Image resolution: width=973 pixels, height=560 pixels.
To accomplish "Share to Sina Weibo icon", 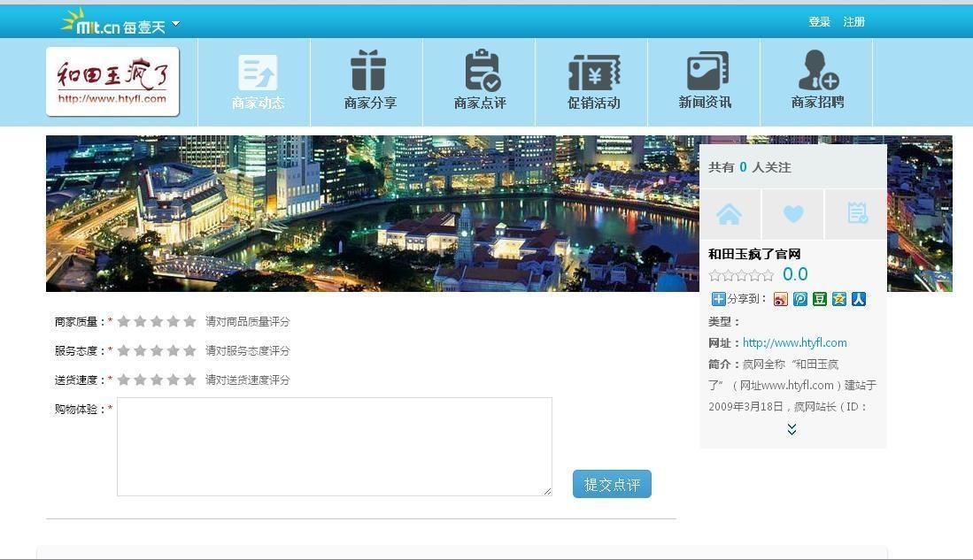I will click(780, 299).
